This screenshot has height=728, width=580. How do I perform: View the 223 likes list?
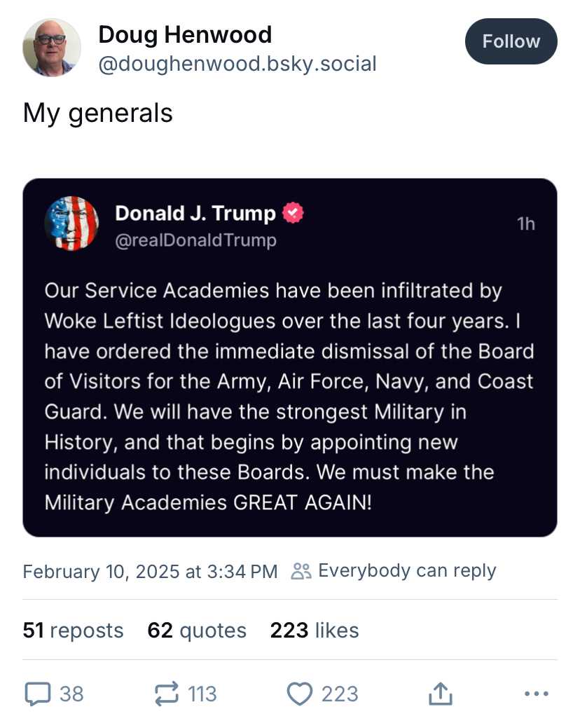(315, 630)
